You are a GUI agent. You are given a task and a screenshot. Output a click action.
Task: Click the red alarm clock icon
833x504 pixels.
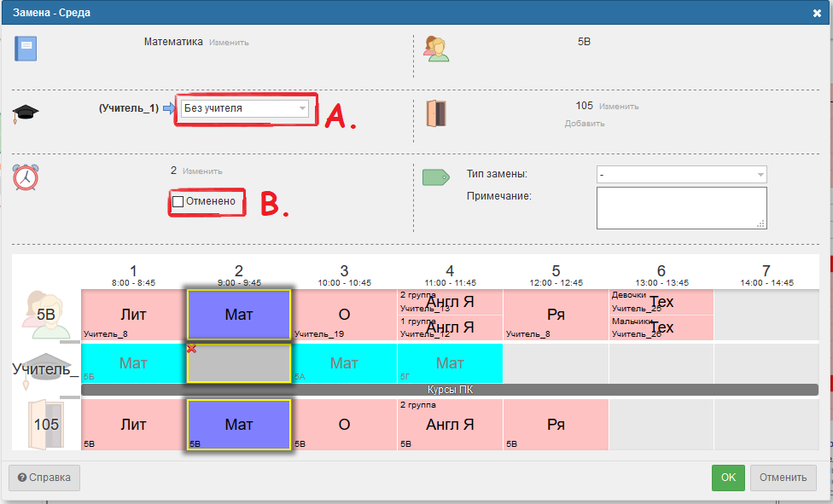coord(26,177)
